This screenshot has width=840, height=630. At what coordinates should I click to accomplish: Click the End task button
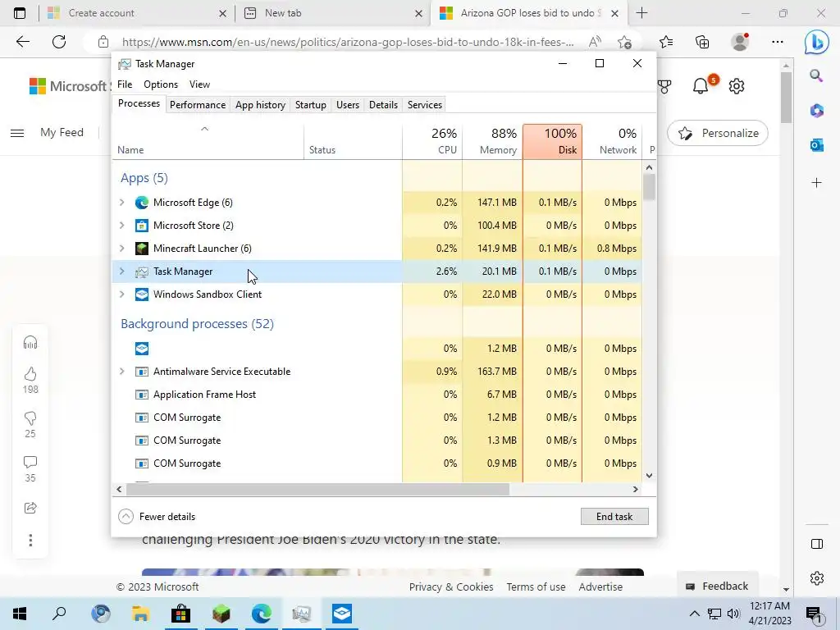(x=614, y=517)
